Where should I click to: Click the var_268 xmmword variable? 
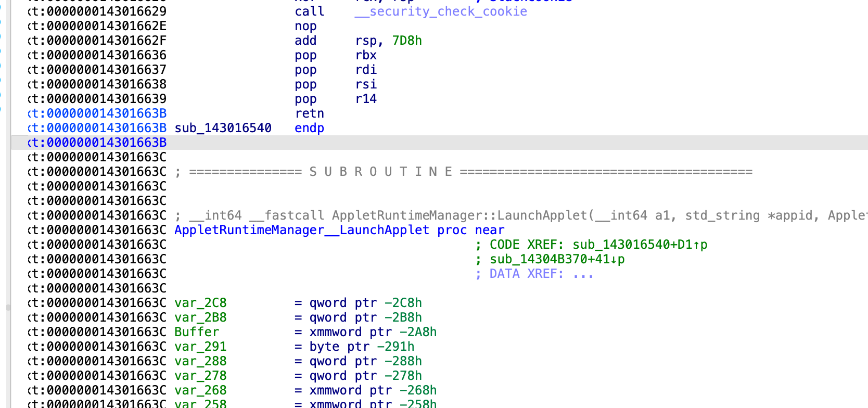tap(200, 390)
